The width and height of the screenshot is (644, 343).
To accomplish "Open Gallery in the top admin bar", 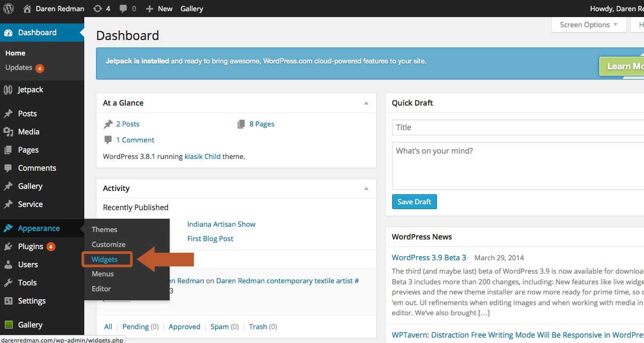I will (192, 9).
